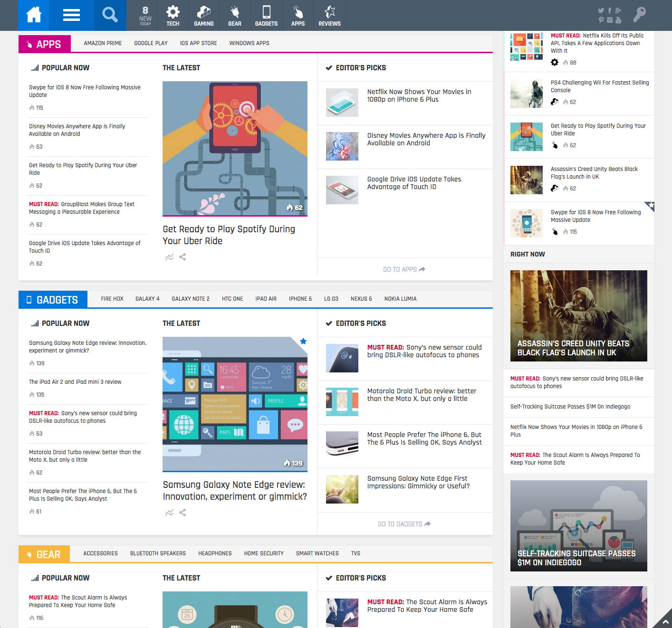Open the YouTube icon in the header
The height and width of the screenshot is (628, 672).
(x=618, y=20)
